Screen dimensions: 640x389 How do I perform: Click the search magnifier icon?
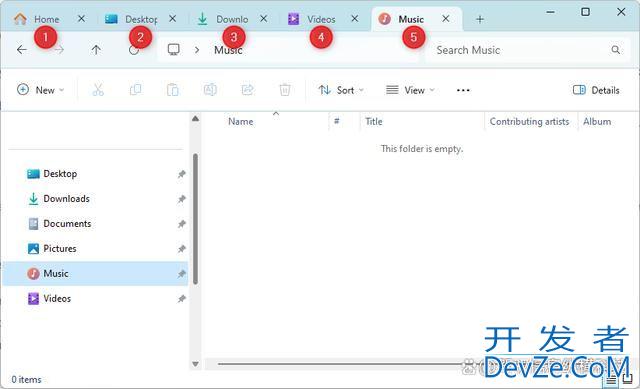(x=616, y=50)
